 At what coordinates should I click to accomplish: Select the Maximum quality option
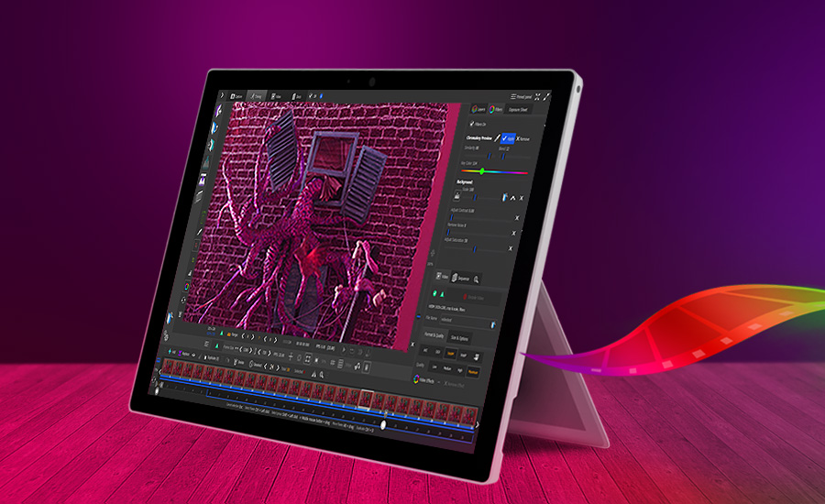pos(474,373)
